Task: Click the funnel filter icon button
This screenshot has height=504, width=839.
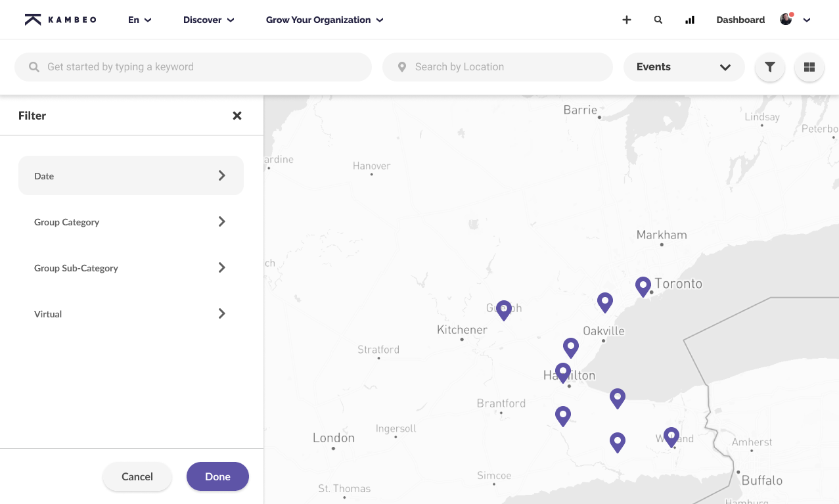Action: pos(770,67)
